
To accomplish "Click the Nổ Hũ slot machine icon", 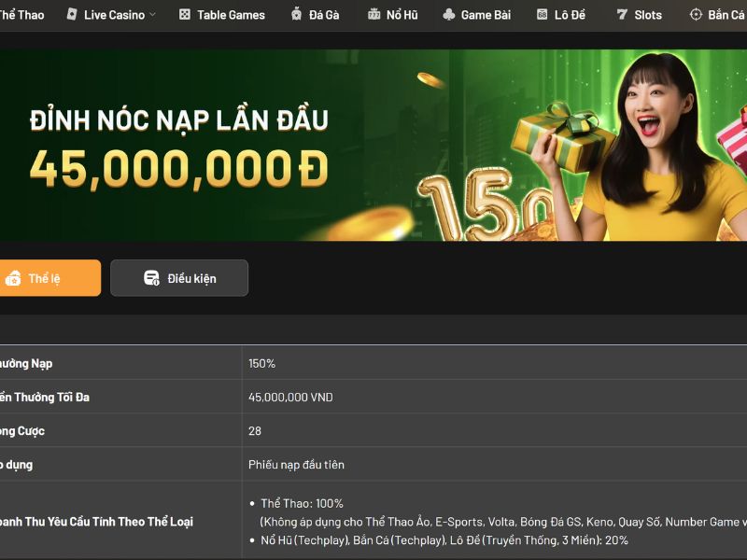I will pos(374,15).
